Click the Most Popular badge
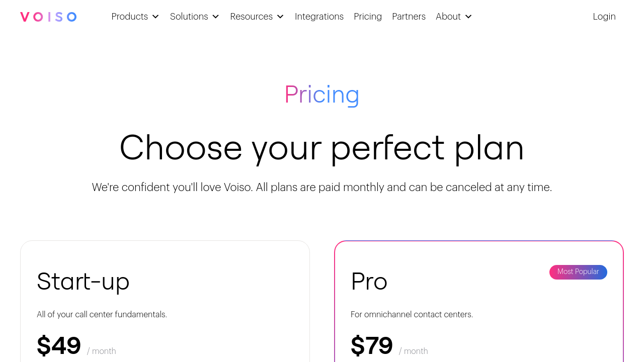Image resolution: width=644 pixels, height=362 pixels. [x=578, y=272]
